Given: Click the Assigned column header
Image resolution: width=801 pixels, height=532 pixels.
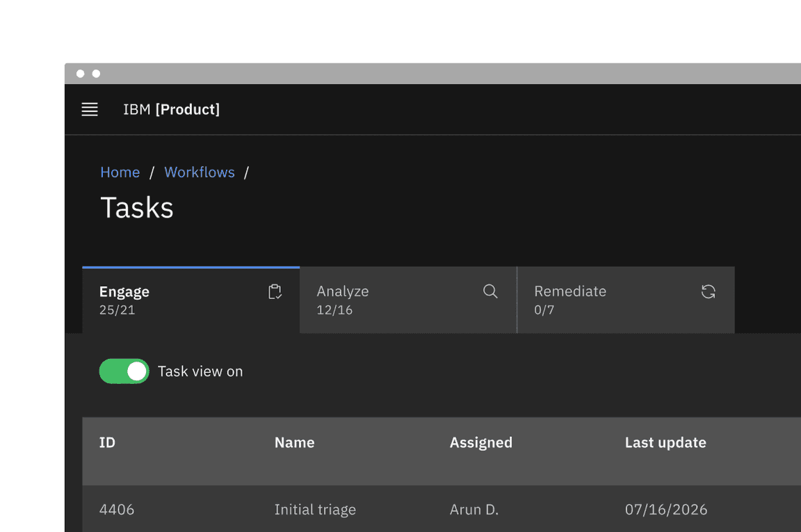Looking at the screenshot, I should coord(480,442).
